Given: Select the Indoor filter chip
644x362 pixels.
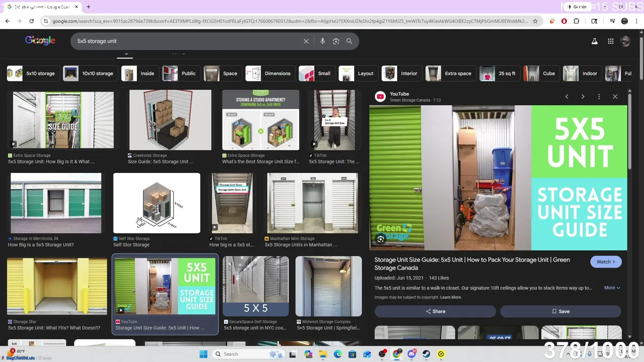Looking at the screenshot, I should point(581,73).
